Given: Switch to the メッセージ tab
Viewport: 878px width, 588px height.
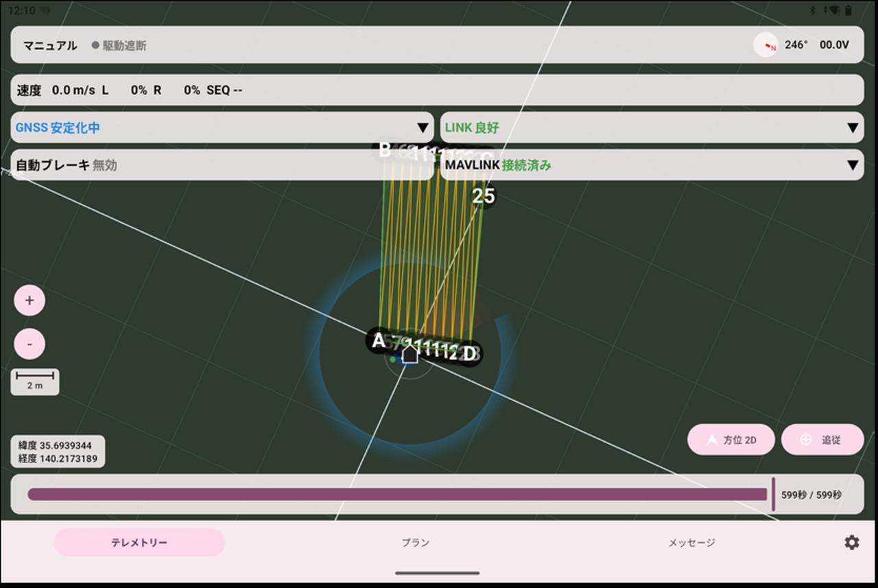Looking at the screenshot, I should pos(691,543).
